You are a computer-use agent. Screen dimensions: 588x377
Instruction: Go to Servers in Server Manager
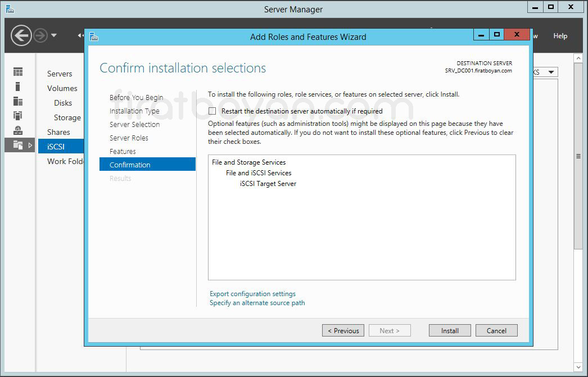click(60, 74)
